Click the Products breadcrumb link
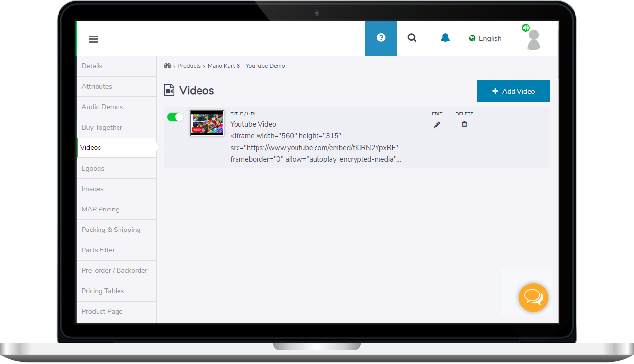Viewport: 634px width, 364px height. point(189,66)
